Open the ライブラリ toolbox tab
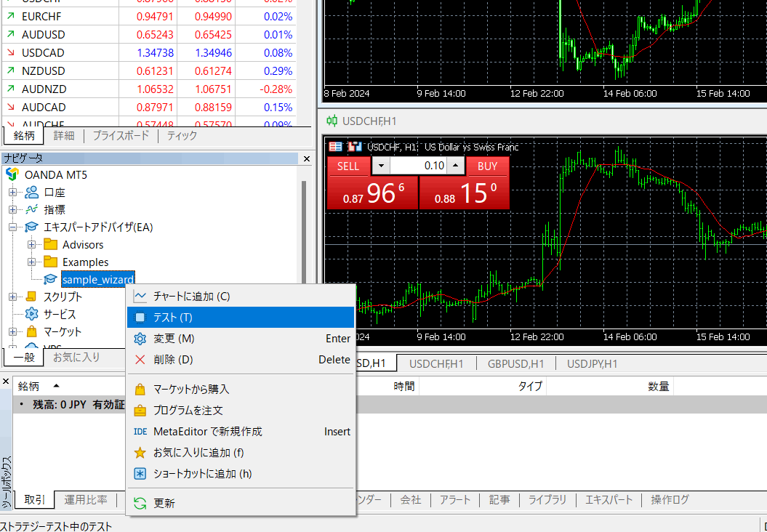The height and width of the screenshot is (532, 767). tap(547, 500)
